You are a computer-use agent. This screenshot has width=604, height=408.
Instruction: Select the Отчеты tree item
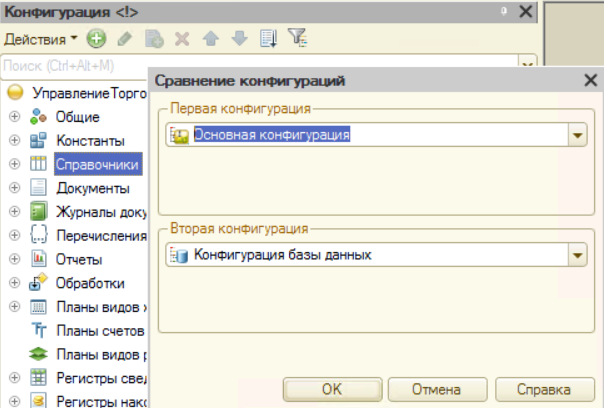click(79, 258)
